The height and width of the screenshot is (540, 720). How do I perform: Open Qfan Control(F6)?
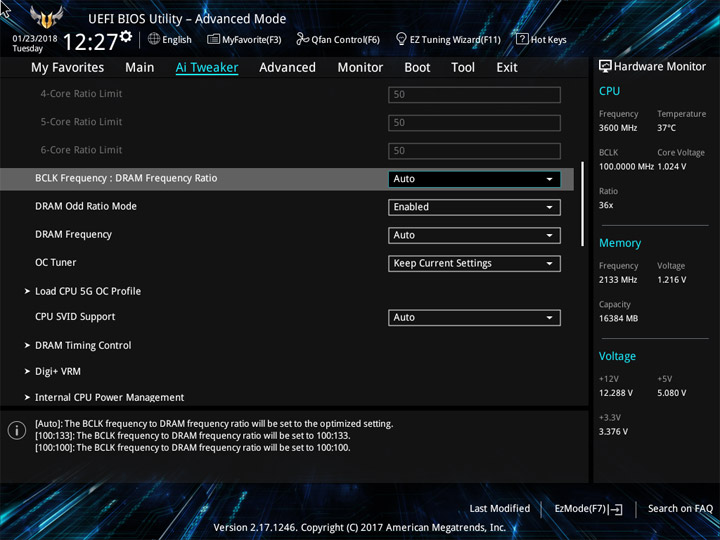pos(345,39)
